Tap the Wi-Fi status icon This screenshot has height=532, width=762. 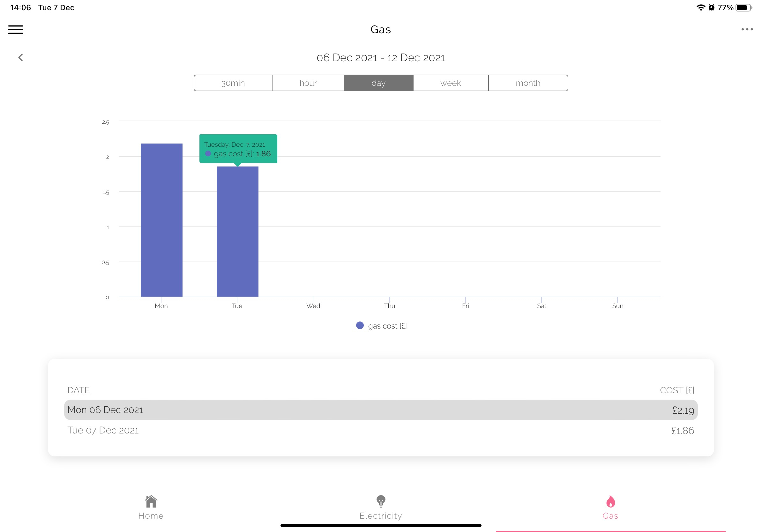point(700,7)
